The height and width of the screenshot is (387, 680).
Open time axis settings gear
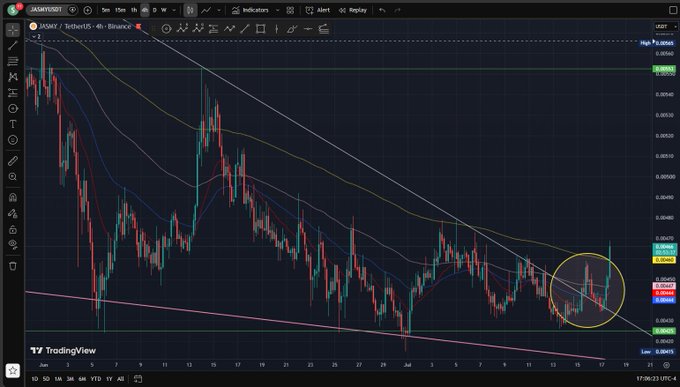tap(666, 365)
